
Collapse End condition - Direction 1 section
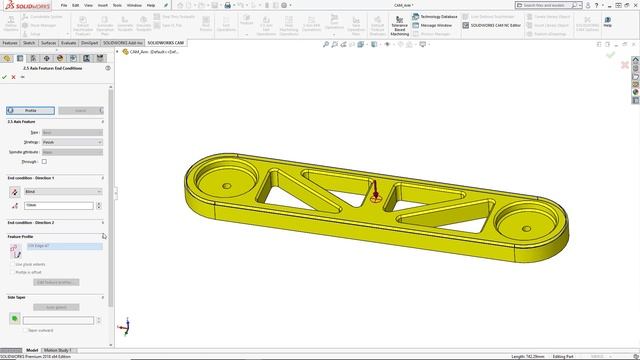coord(102,178)
